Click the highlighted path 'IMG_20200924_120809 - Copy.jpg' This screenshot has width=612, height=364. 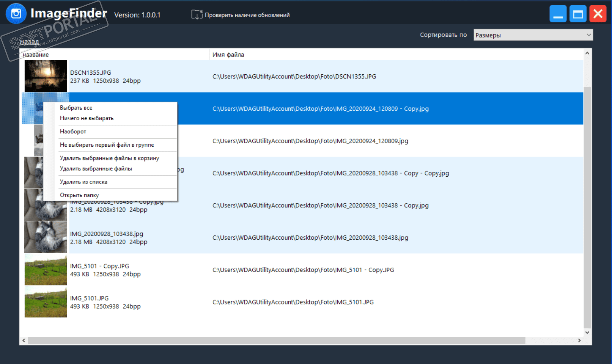point(321,109)
